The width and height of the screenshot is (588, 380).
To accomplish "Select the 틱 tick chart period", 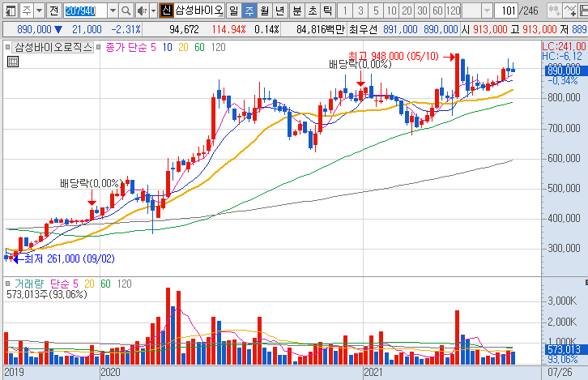I will click(x=328, y=11).
